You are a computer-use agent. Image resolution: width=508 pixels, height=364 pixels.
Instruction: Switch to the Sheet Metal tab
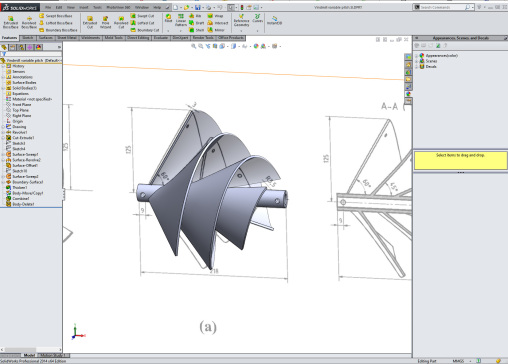(67, 38)
